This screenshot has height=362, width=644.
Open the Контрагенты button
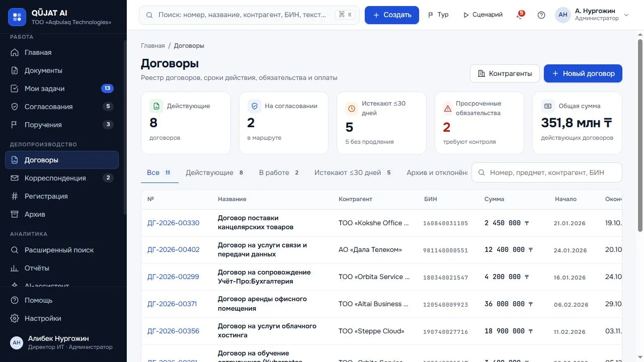point(505,73)
